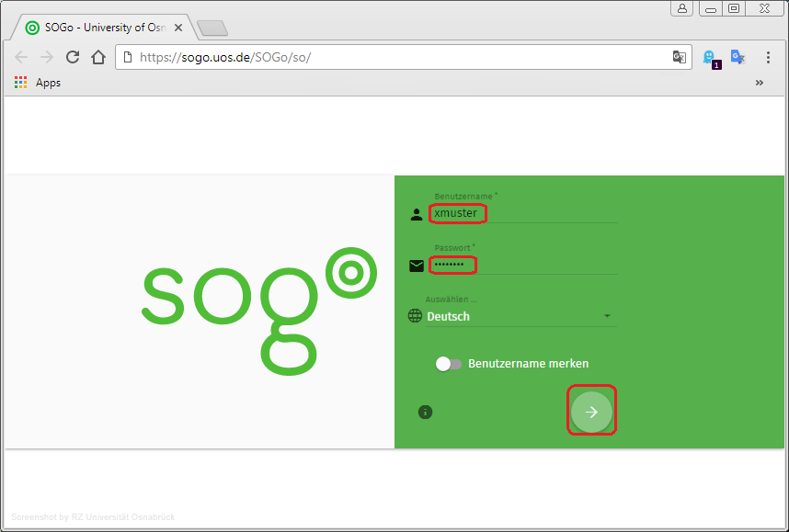Click the user silhouette icon beside Benutzername
Screen dimensions: 789x532
[x=417, y=215]
